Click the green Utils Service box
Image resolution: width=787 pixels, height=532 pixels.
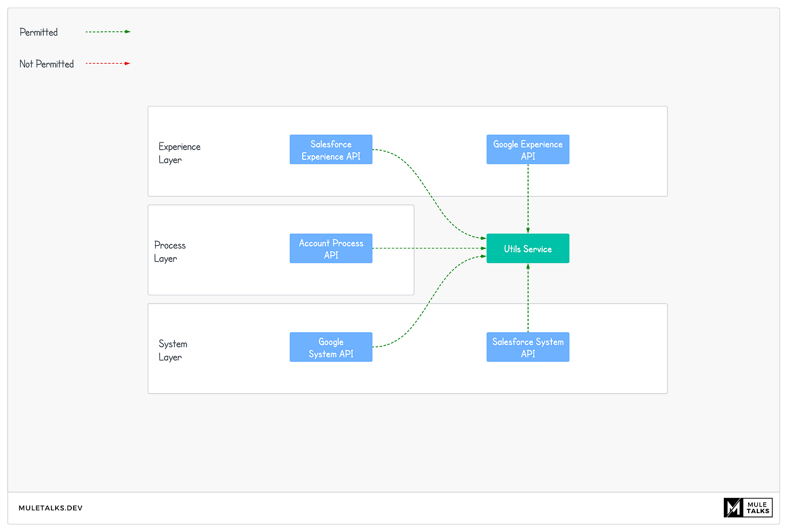point(528,248)
